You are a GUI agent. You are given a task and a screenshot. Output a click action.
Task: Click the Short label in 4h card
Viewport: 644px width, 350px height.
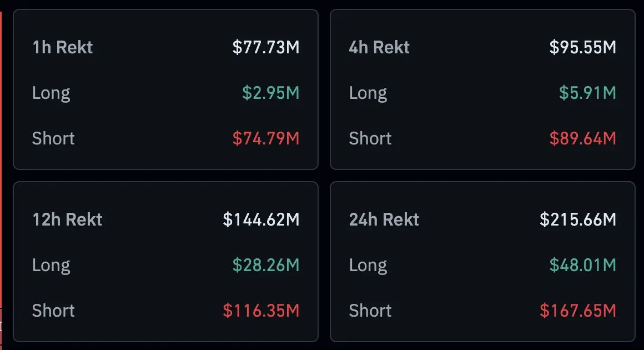pos(370,138)
